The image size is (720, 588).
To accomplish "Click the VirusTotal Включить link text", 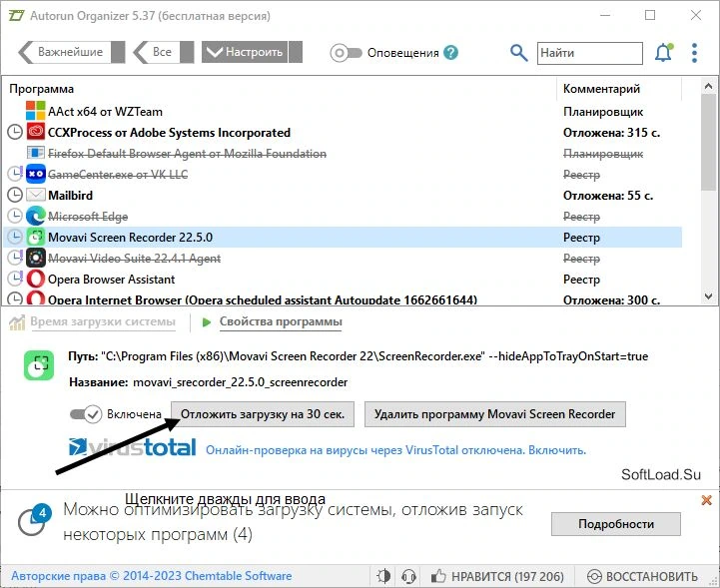I will coord(557,450).
